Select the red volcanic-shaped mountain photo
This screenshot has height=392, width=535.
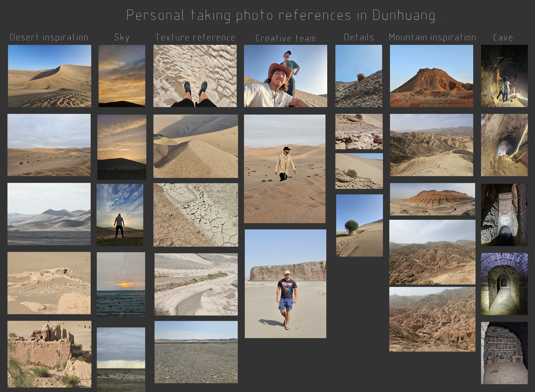click(431, 76)
